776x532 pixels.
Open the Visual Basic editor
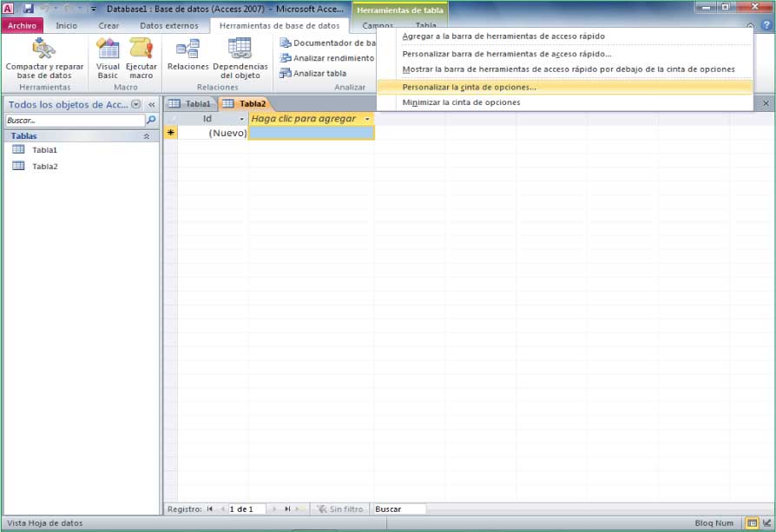point(108,58)
